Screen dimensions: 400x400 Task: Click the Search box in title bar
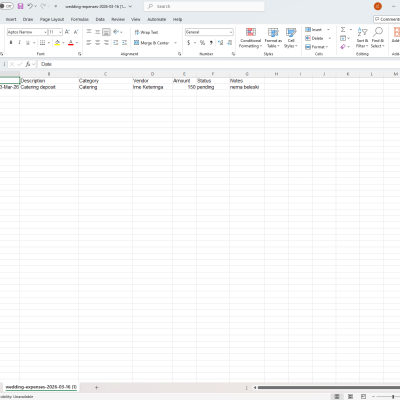click(x=204, y=6)
